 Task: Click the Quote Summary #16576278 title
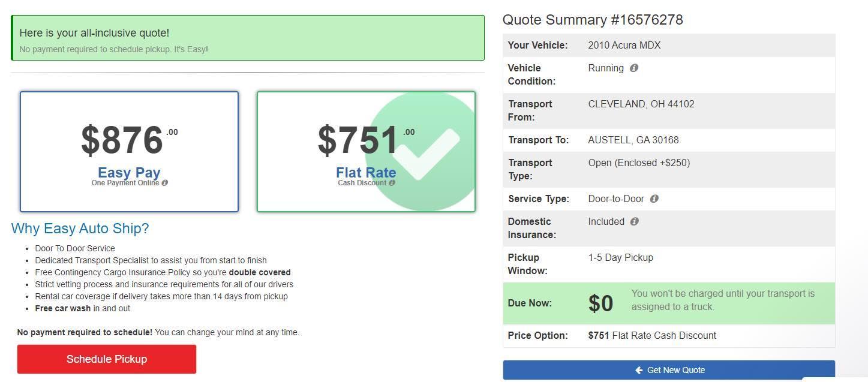(x=593, y=20)
